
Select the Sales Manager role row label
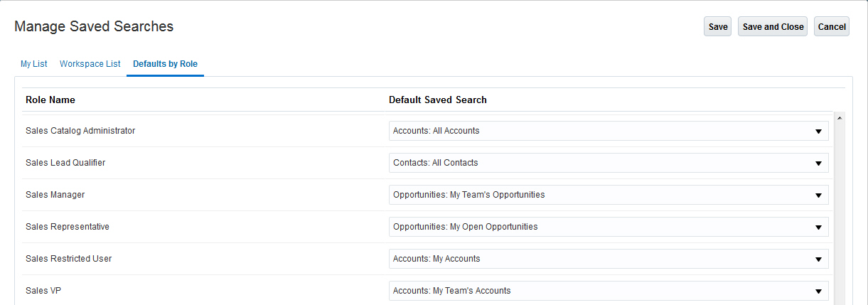[55, 195]
